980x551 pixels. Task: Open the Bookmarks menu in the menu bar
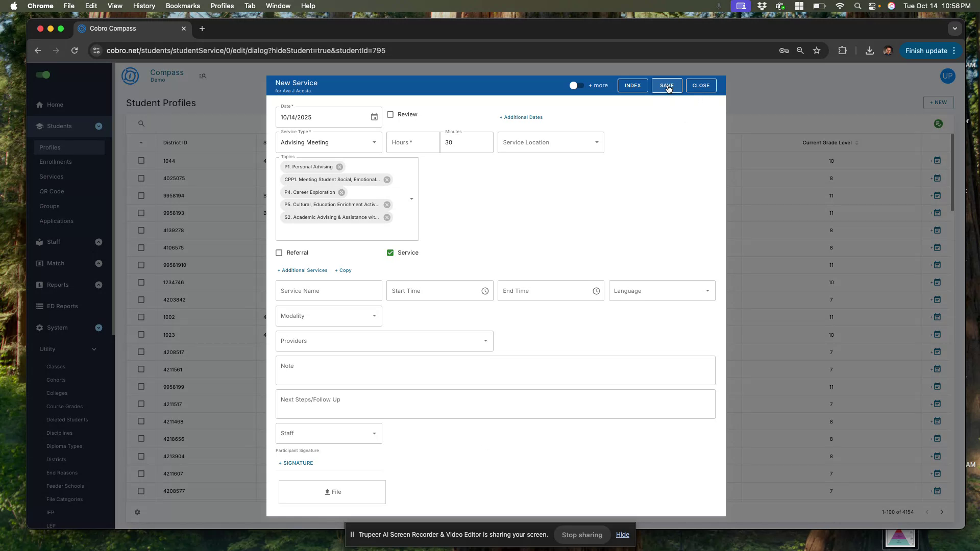182,6
